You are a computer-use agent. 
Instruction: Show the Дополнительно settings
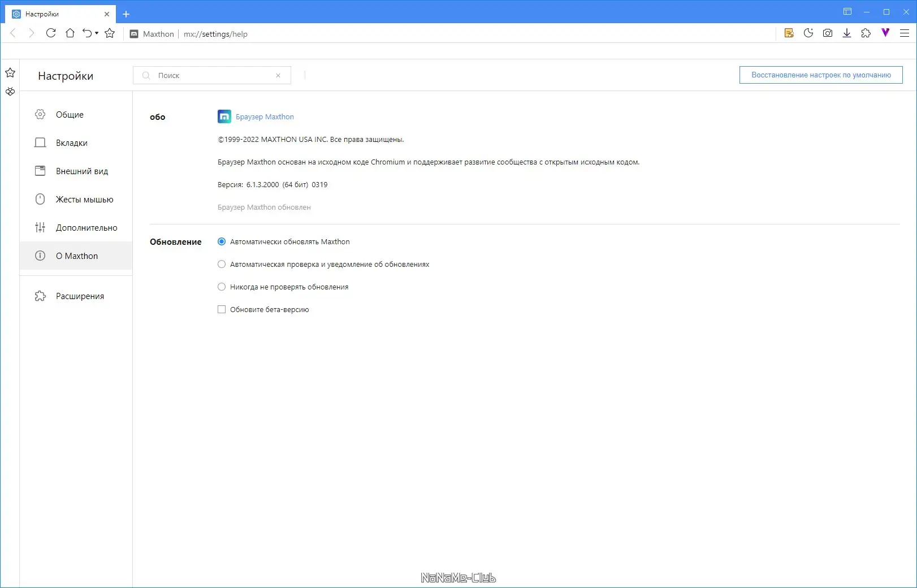[76, 228]
